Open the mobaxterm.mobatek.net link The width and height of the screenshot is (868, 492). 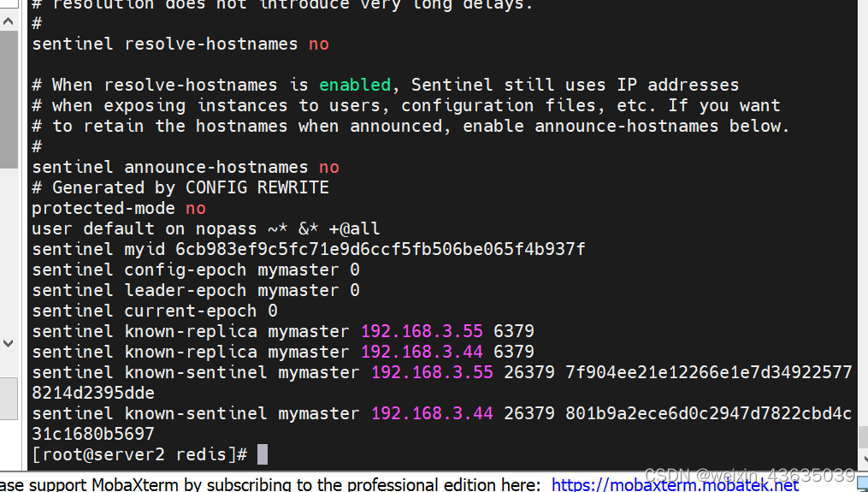coord(675,485)
